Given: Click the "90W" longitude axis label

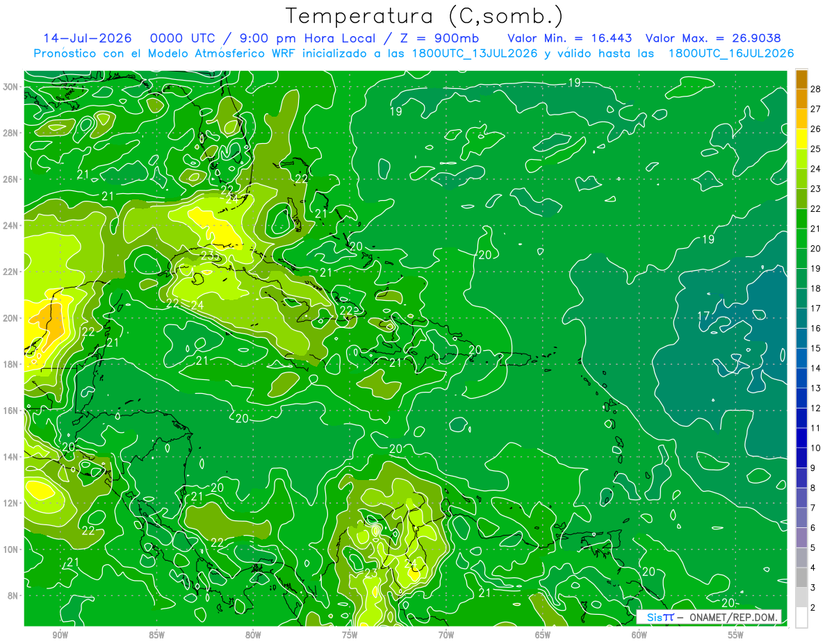Looking at the screenshot, I should point(60,636).
